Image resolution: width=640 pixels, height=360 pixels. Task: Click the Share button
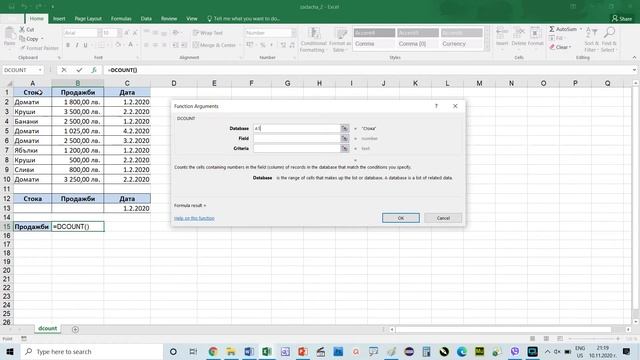click(622, 18)
